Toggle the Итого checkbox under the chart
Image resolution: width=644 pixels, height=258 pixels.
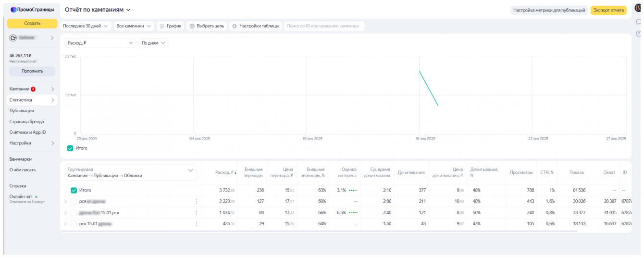[x=70, y=148]
